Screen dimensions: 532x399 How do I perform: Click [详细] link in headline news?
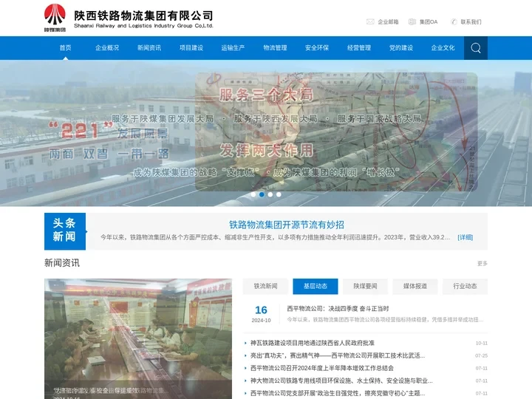465,237
